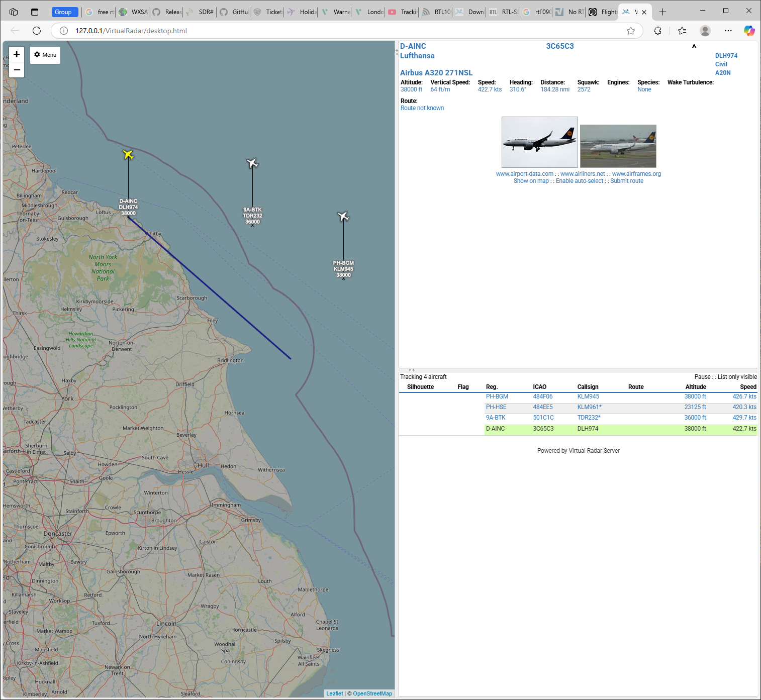The height and width of the screenshot is (700, 761).
Task: Select the 9A-BTK aircraft marker on map
Action: (252, 163)
